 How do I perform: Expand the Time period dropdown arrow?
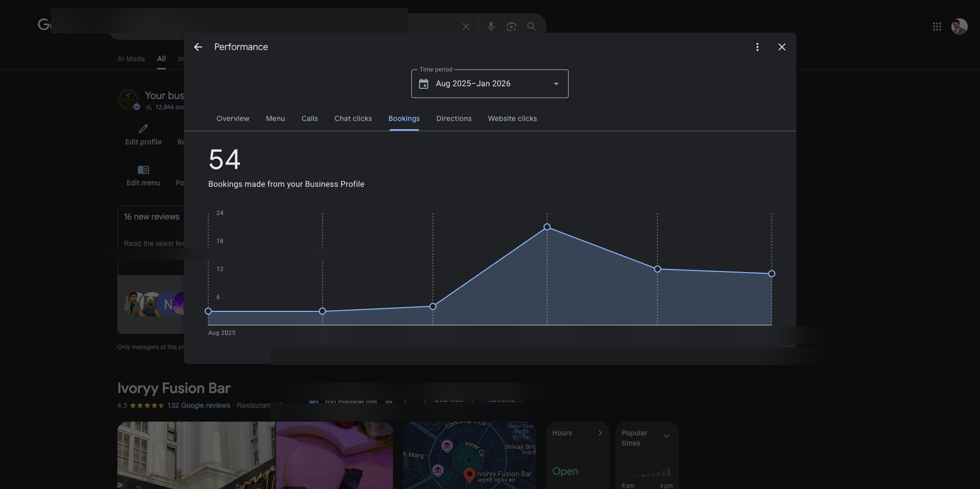556,84
